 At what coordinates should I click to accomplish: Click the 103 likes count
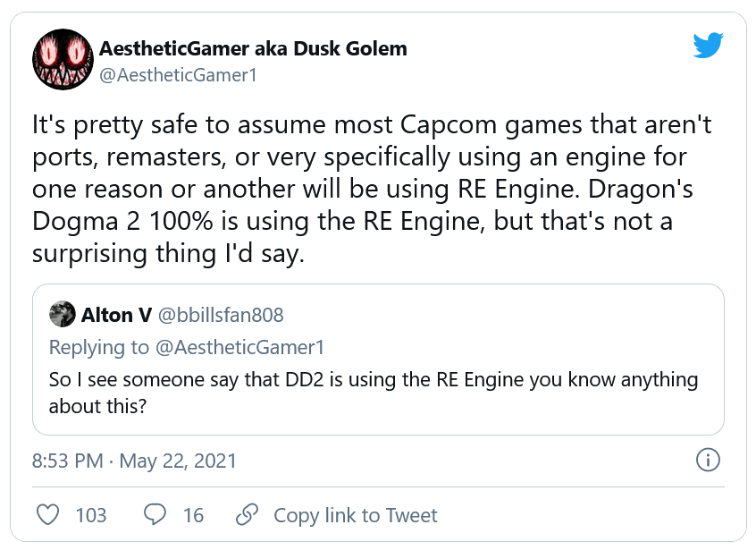91,515
